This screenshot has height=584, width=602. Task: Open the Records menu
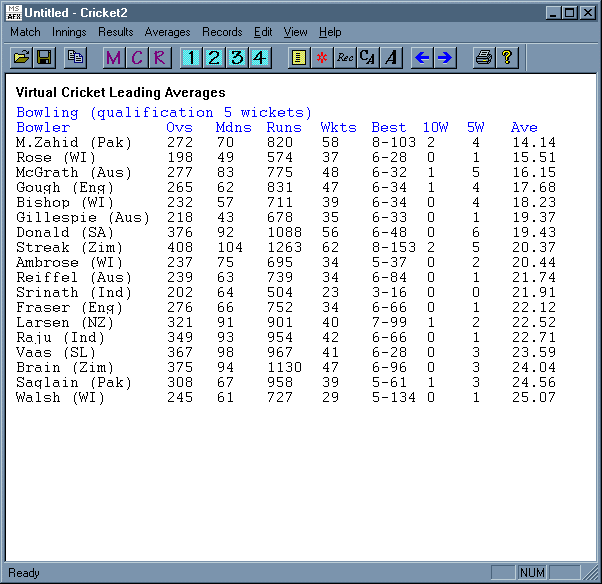[x=222, y=32]
